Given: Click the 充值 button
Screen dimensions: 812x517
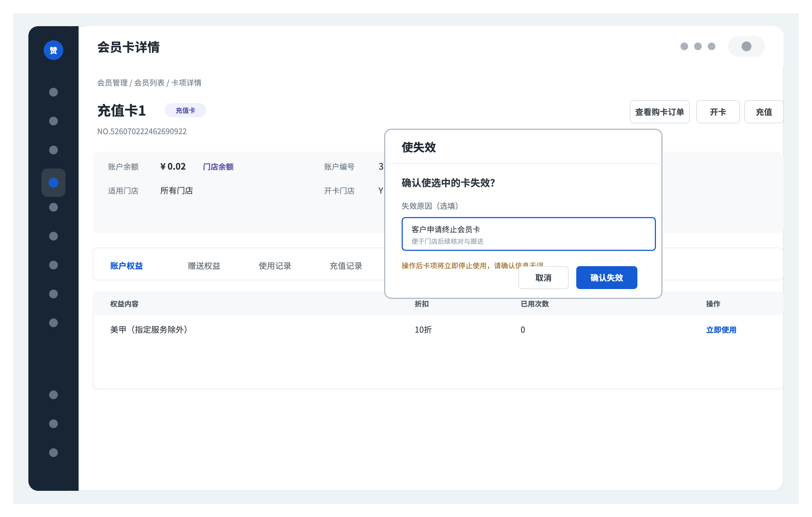Looking at the screenshot, I should [x=764, y=112].
